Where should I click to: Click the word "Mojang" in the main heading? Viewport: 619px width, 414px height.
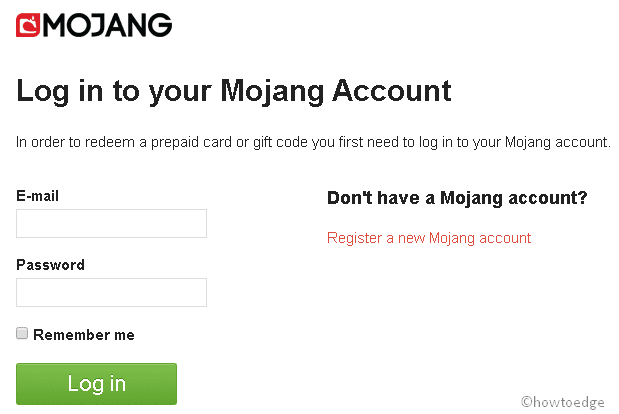(272, 93)
